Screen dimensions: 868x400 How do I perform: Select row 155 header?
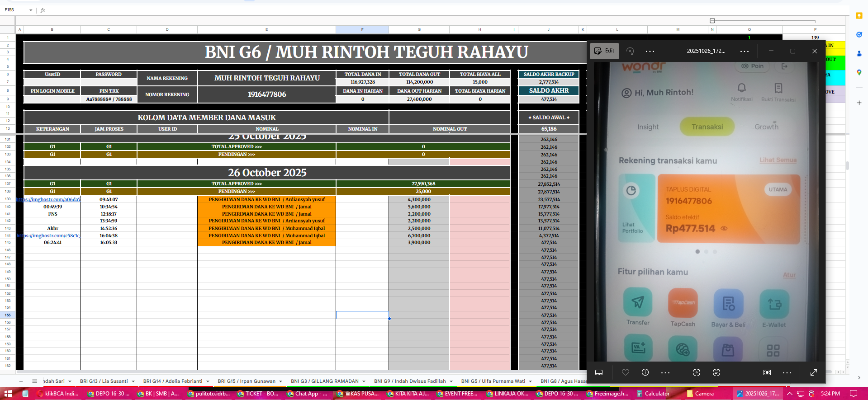pos(8,315)
